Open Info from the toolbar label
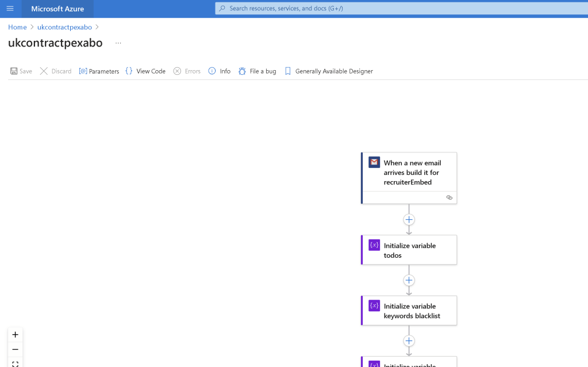 tap(225, 71)
